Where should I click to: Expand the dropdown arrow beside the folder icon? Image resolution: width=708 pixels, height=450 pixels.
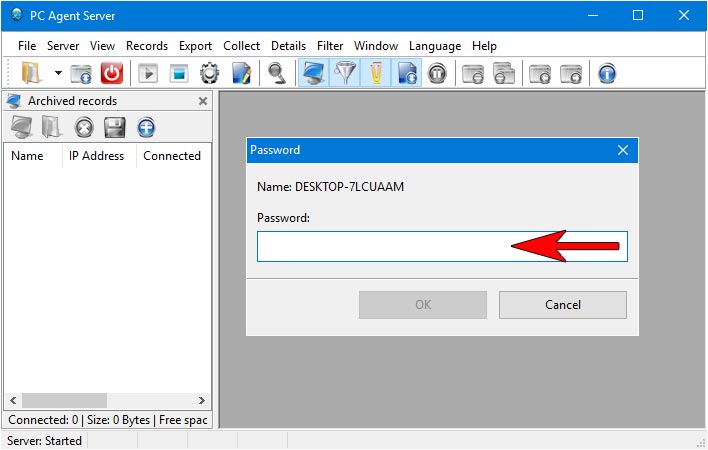tap(58, 73)
